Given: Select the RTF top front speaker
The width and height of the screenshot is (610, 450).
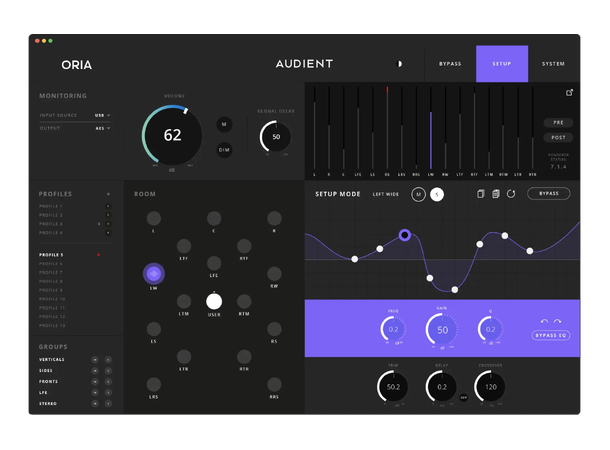Looking at the screenshot, I should pyautogui.click(x=244, y=246).
